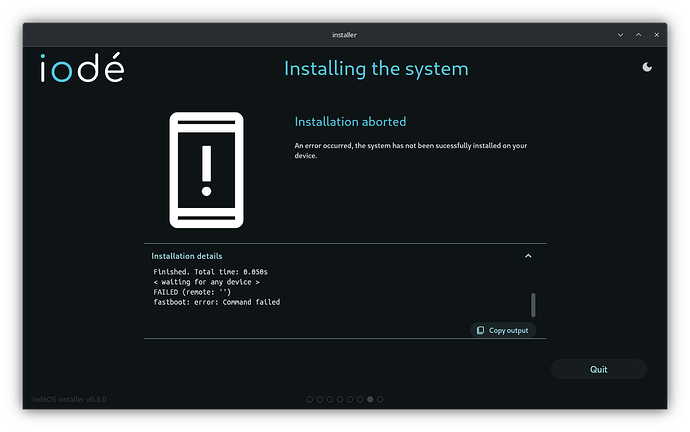690x432 pixels.
Task: Click the 'An error occurred' description text
Action: (411, 150)
